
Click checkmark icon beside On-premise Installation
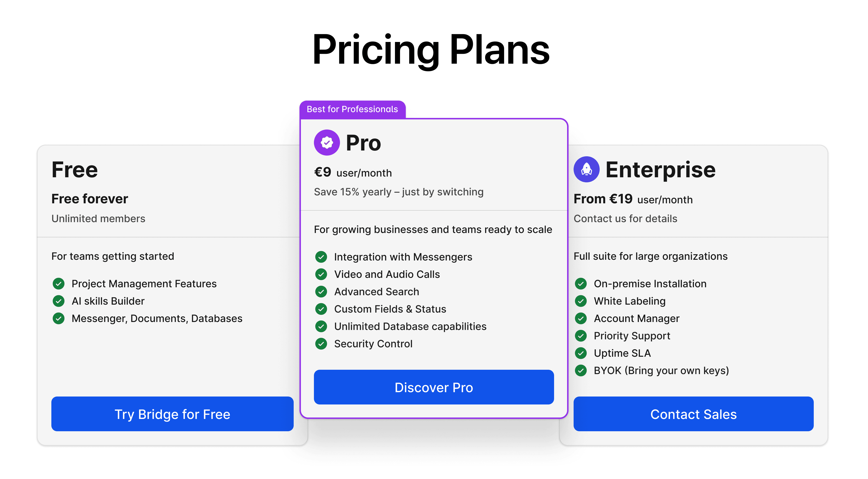581,283
